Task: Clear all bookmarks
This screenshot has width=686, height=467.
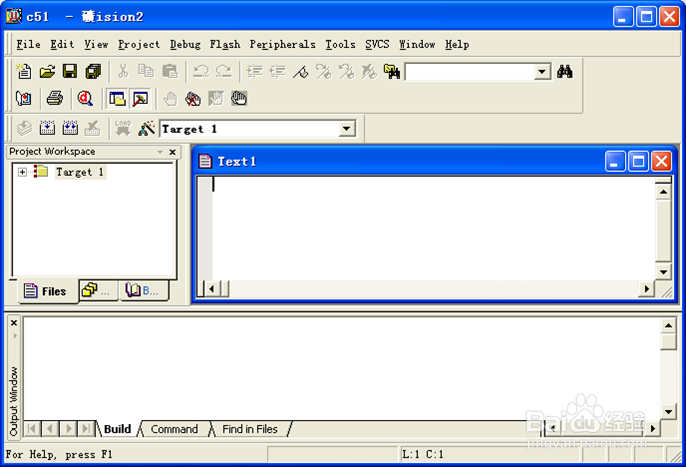Action: click(369, 71)
